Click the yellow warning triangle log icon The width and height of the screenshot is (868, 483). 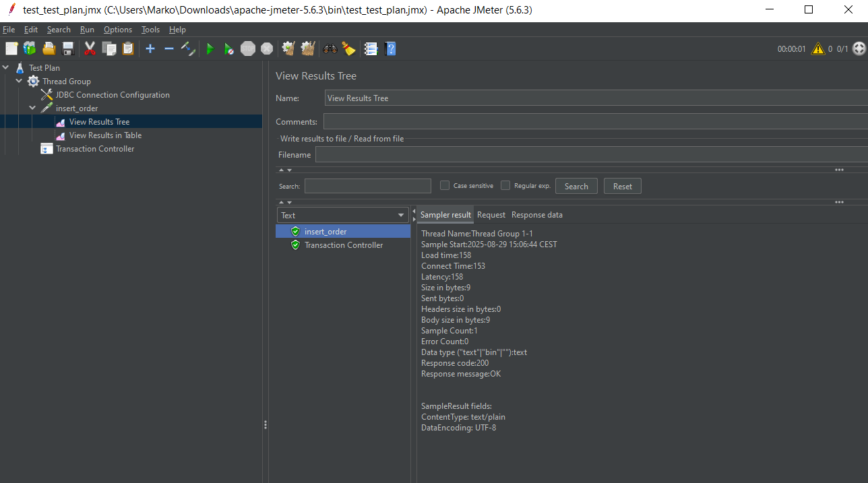(x=817, y=49)
